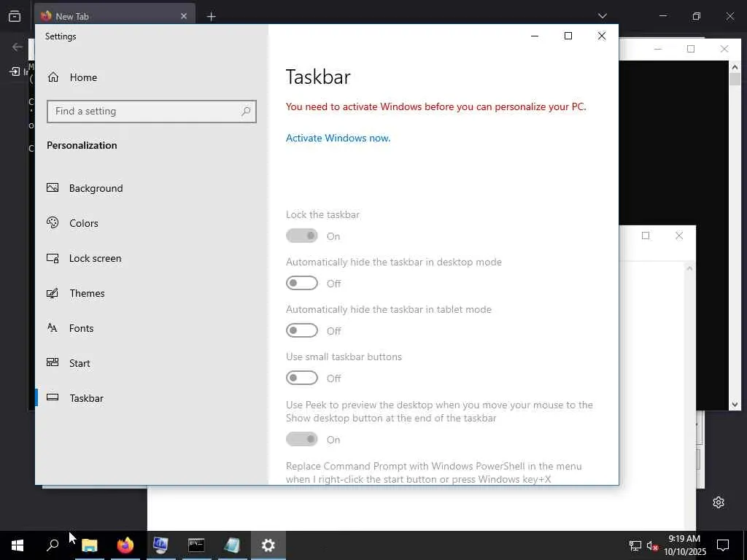Image resolution: width=747 pixels, height=560 pixels.
Task: Follow the Activate Windows now link
Action: 338,138
